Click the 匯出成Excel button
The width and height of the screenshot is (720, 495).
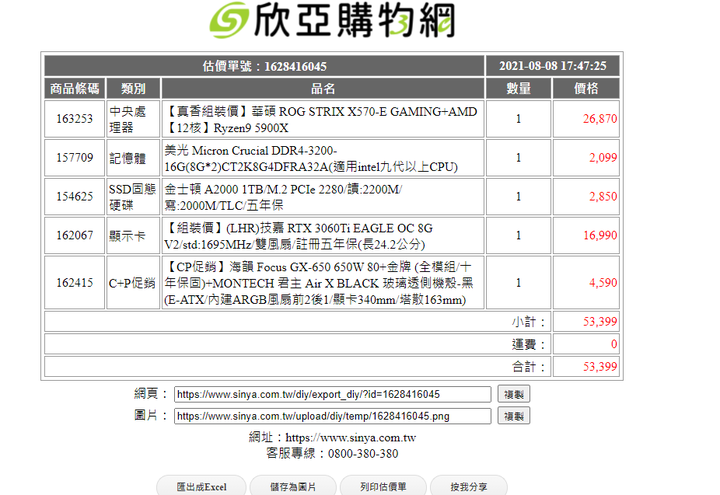pos(202,486)
